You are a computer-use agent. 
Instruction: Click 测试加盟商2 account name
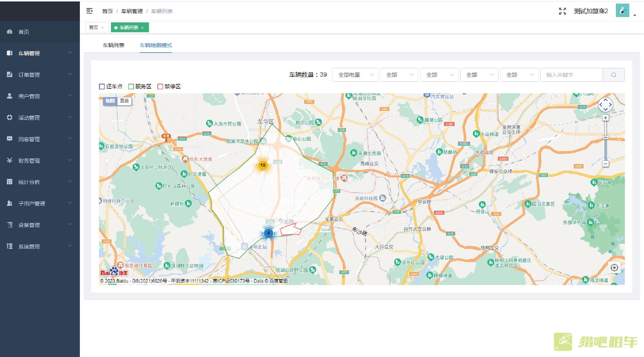click(591, 11)
